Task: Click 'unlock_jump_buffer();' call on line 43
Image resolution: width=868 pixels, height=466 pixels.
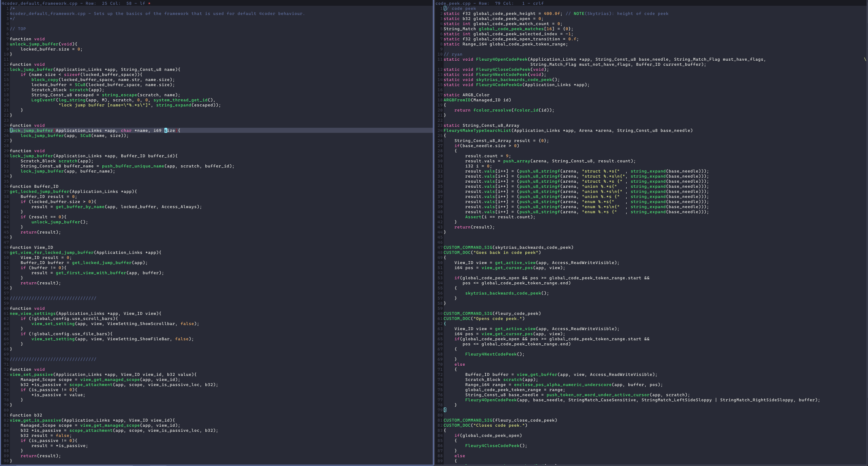Action: point(60,222)
